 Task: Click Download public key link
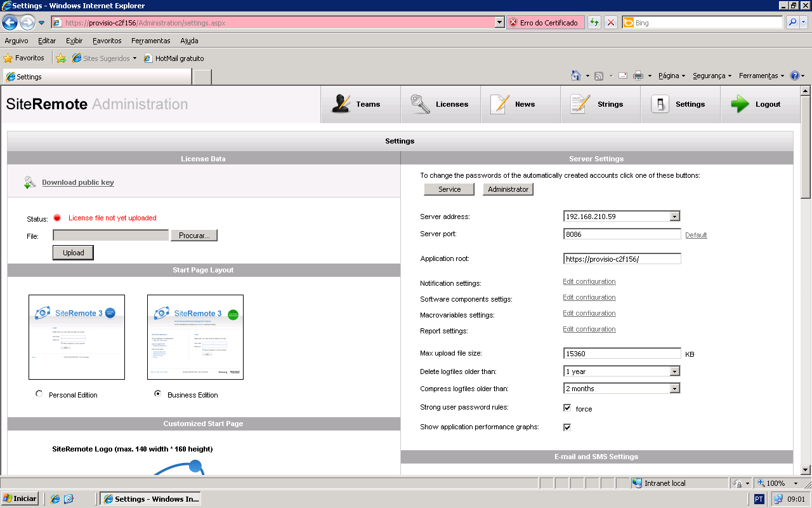78,182
